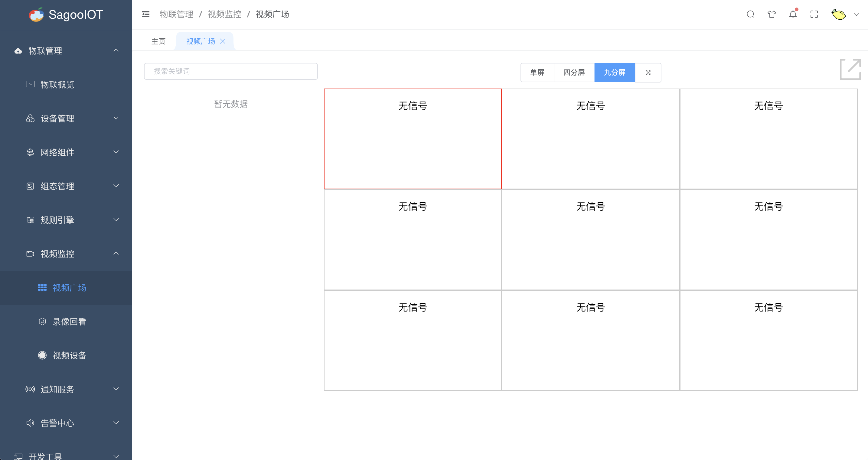The width and height of the screenshot is (868, 460).
Task: Close the 视频广场 tab
Action: coord(223,41)
